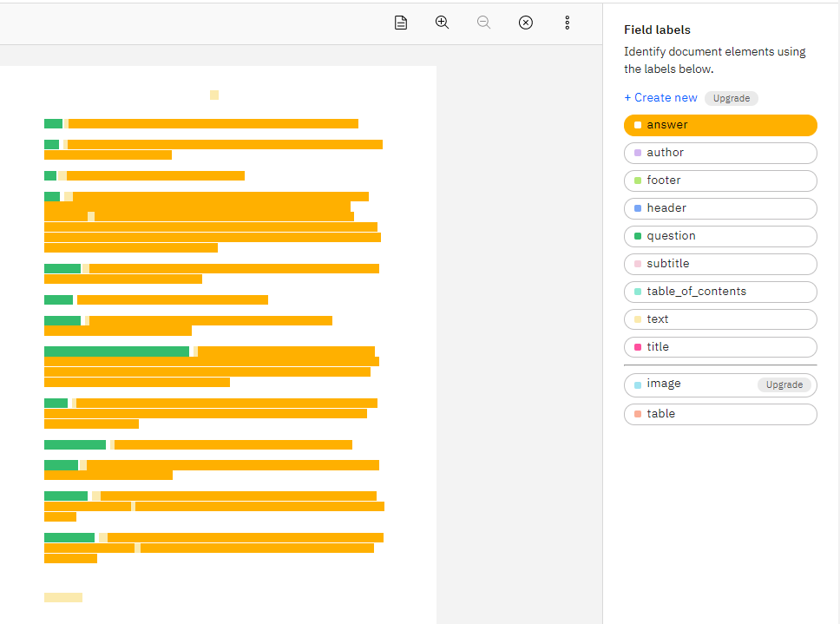Click the Upgrade badge beside Create new
This screenshot has width=840, height=624.
[x=732, y=99]
